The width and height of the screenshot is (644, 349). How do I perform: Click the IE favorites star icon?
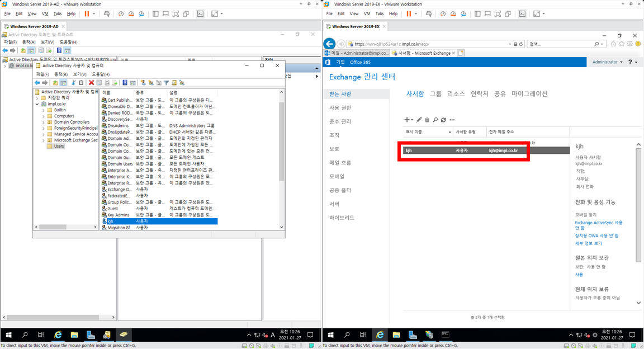pyautogui.click(x=622, y=44)
